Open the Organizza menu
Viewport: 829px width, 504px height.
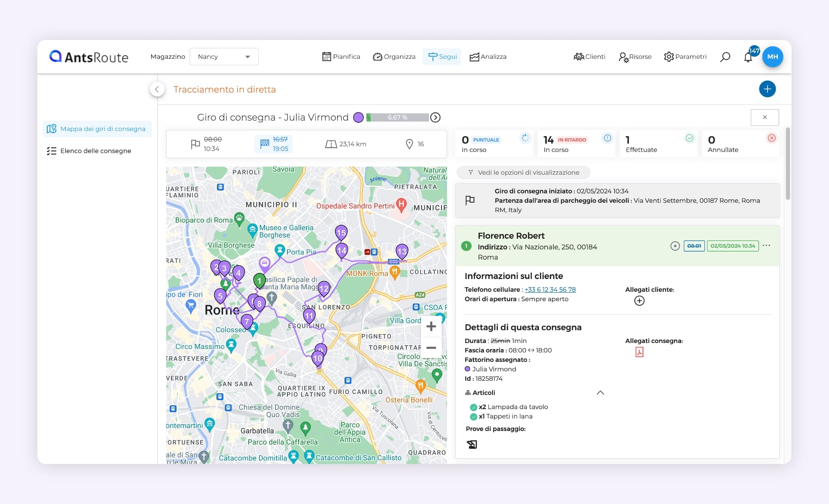click(394, 57)
